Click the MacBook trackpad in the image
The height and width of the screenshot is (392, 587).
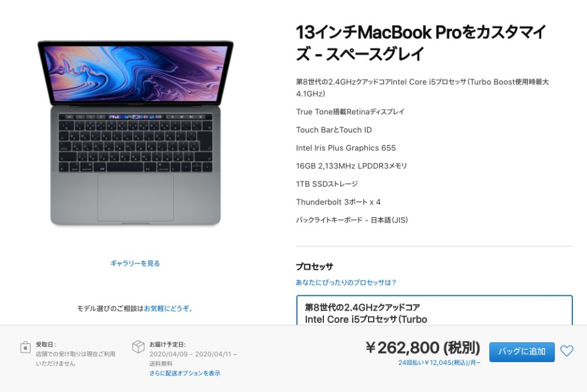tap(136, 197)
